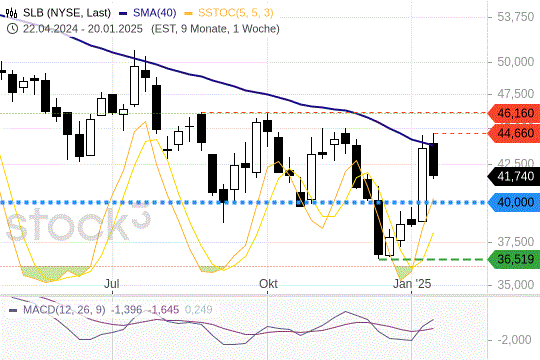Viewport: 540px width, 360px height.
Task: Click the black 41,740 last price label
Action: tap(513, 176)
